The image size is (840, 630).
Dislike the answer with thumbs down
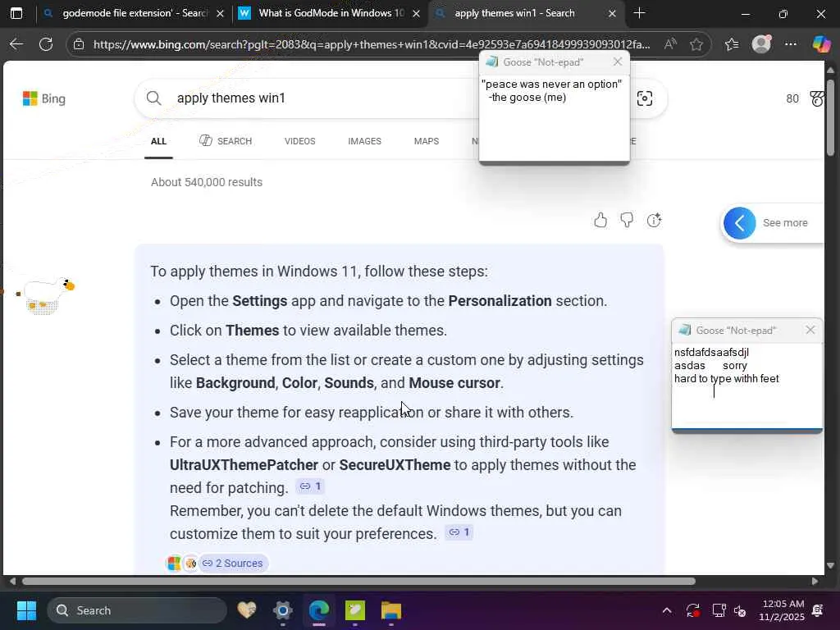tap(627, 220)
